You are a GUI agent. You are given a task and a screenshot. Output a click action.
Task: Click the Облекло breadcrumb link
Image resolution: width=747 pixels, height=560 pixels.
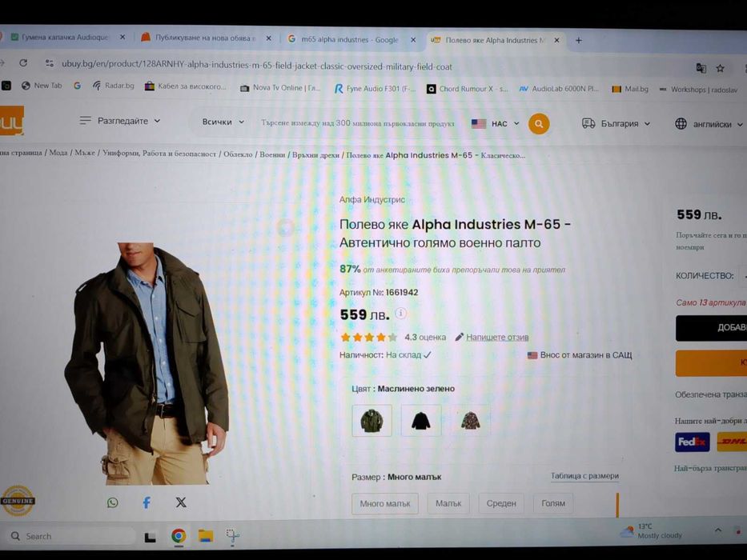coord(238,154)
